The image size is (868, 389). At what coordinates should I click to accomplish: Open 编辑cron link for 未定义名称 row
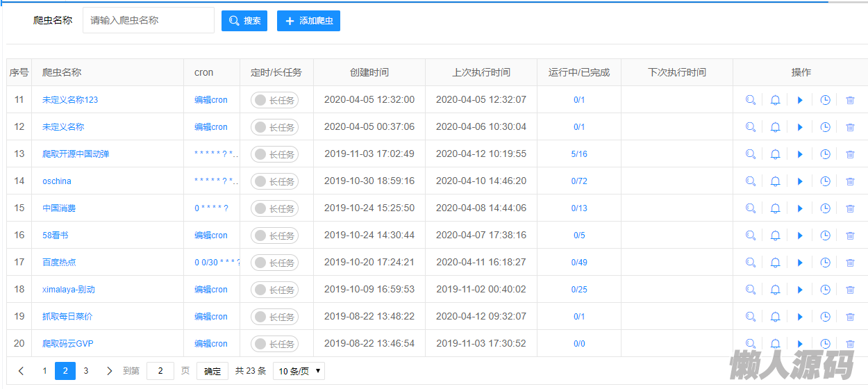point(211,127)
